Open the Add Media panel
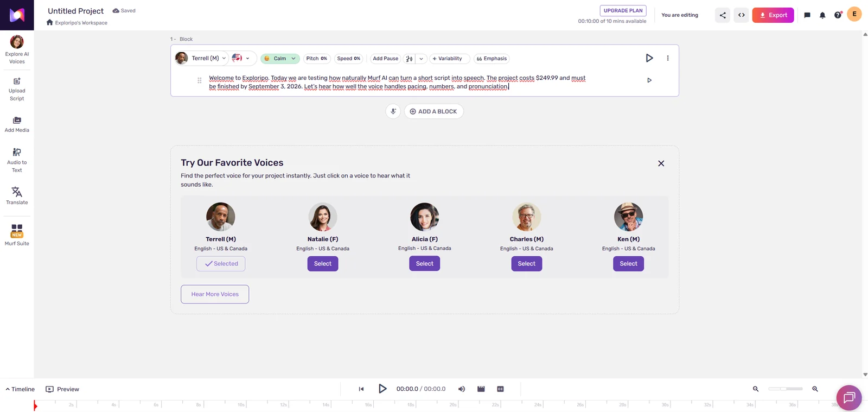 (x=17, y=124)
